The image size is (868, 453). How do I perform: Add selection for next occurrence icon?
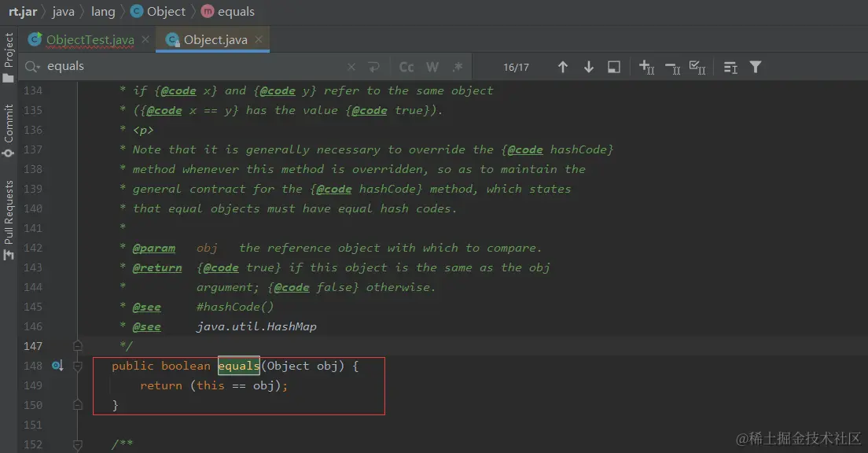[646, 67]
